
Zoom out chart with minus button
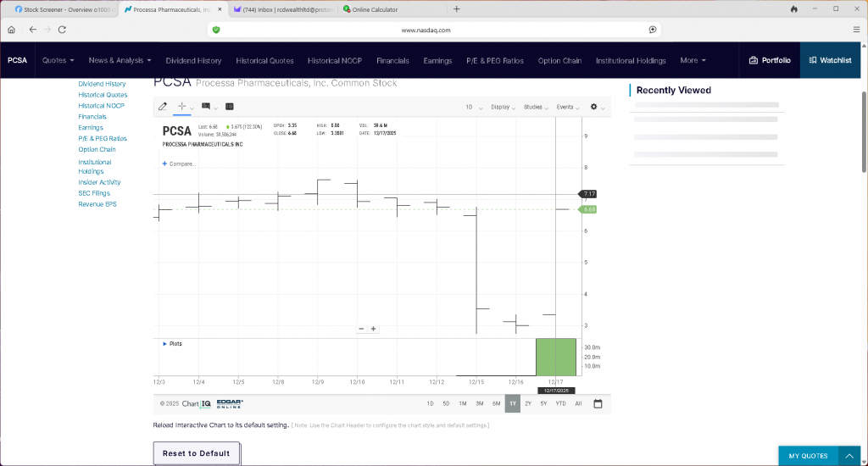361,329
